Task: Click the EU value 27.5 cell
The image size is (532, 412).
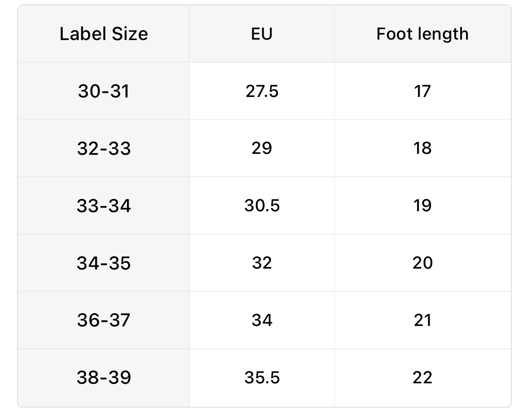Action: [x=261, y=91]
